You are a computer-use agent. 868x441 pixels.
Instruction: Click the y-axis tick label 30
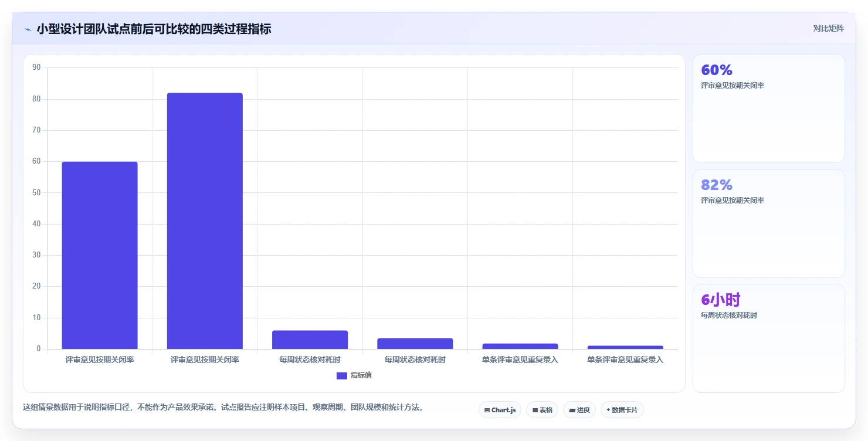pyautogui.click(x=36, y=255)
